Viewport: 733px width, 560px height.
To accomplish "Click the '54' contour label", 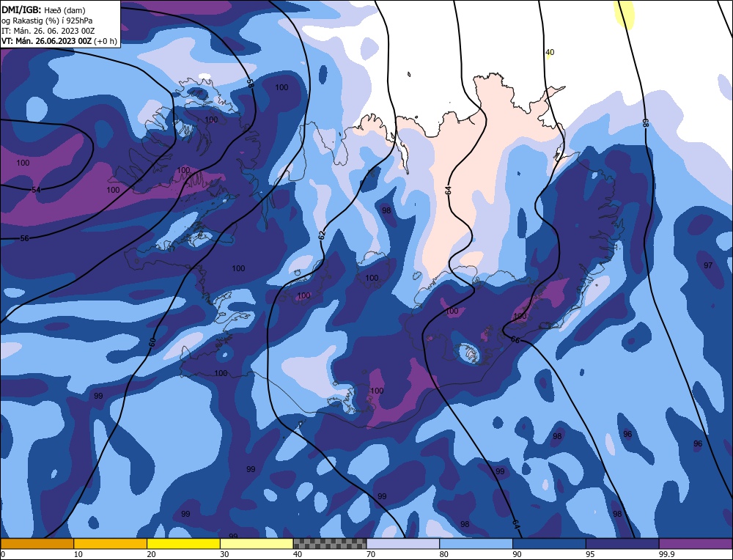I will (36, 190).
